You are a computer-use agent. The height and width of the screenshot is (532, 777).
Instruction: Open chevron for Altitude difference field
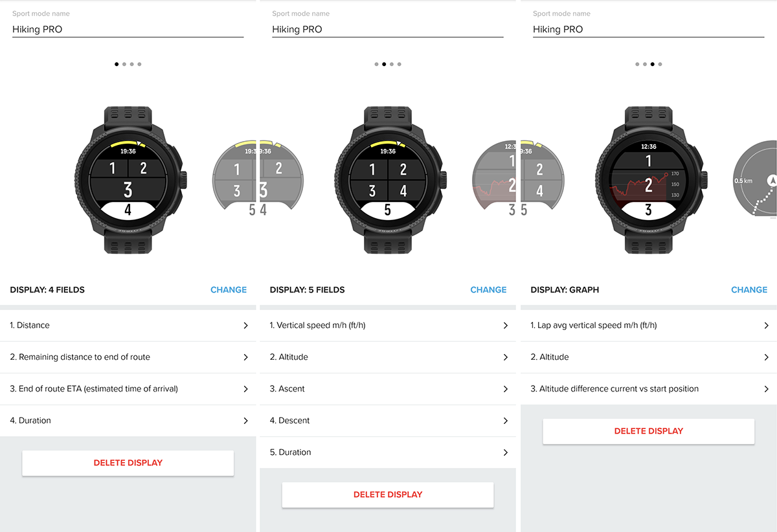coord(767,389)
